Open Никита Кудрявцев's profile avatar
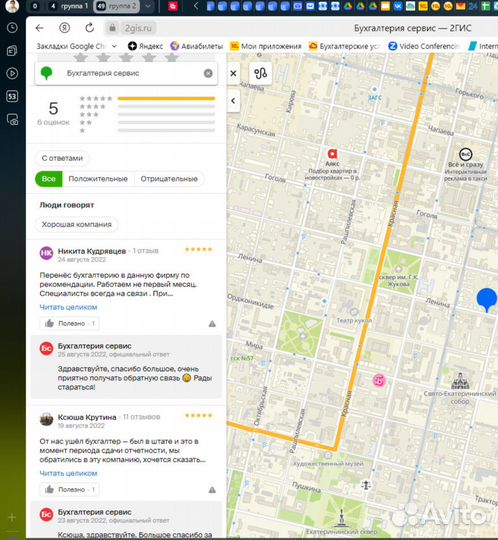Screen dimensions: 498x540 46,253
